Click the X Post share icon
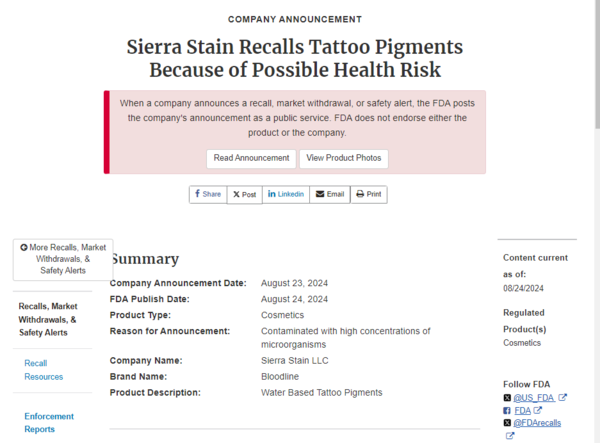 pyautogui.click(x=236, y=194)
